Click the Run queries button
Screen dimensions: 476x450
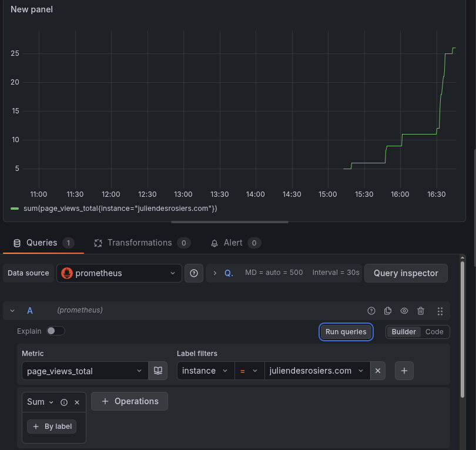click(346, 332)
